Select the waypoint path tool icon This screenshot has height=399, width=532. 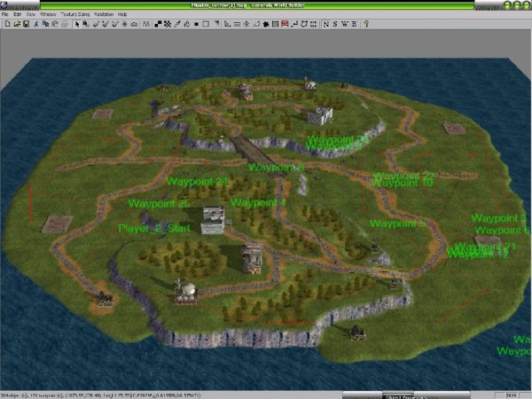294,24
